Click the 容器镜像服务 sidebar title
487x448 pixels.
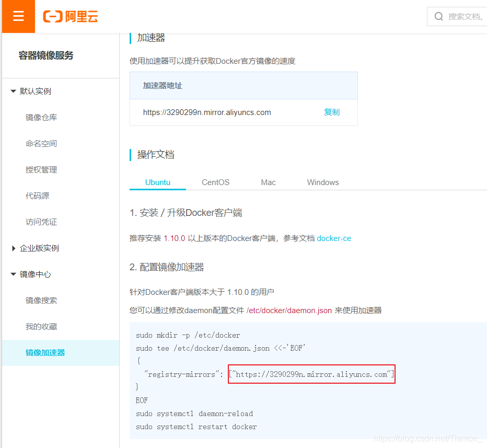pos(46,55)
